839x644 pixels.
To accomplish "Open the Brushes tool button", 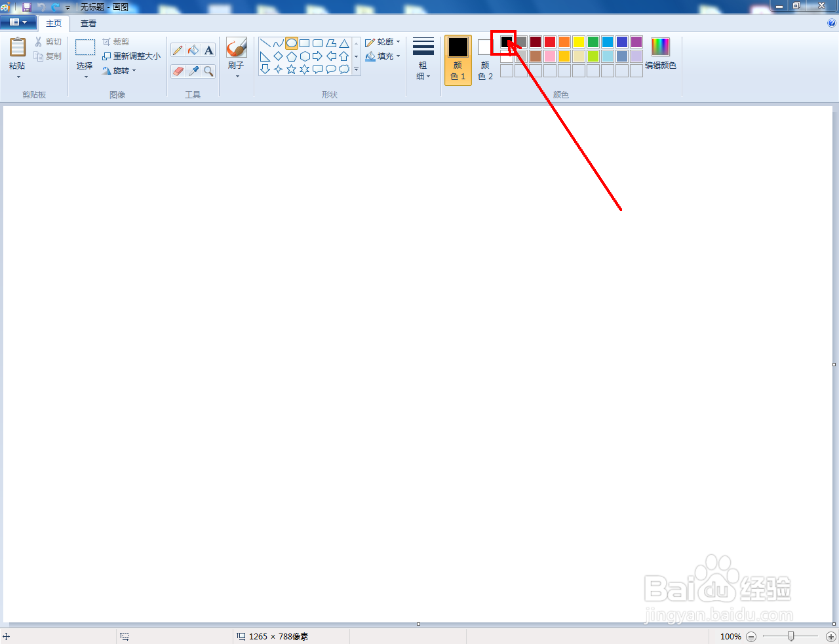I will [x=237, y=48].
